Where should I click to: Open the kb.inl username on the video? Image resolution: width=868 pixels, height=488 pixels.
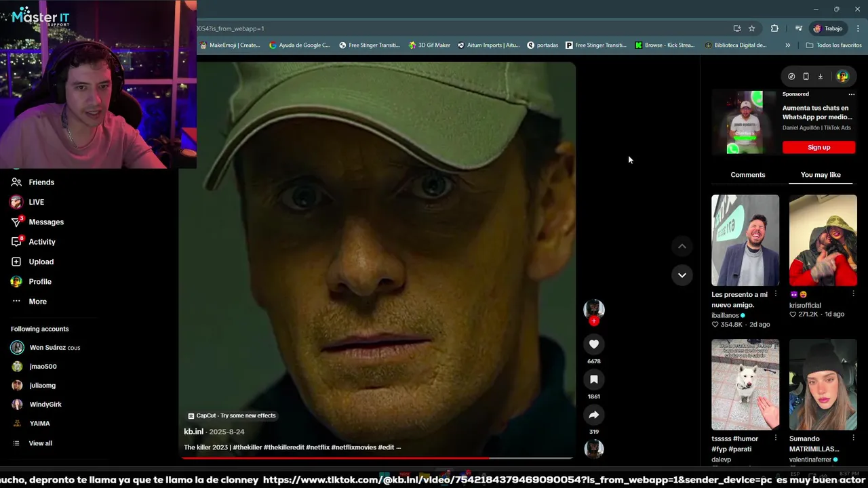(193, 432)
